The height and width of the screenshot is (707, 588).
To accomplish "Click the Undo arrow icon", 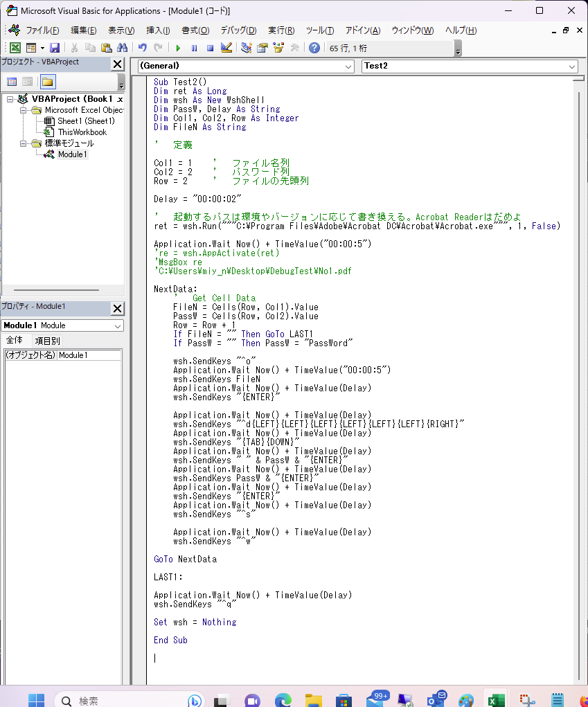I will coord(143,47).
